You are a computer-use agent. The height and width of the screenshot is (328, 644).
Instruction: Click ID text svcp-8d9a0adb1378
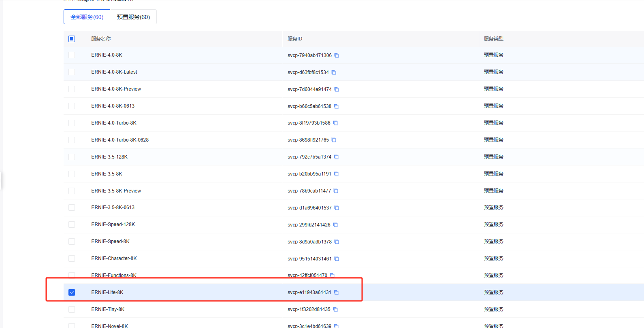[x=309, y=242]
